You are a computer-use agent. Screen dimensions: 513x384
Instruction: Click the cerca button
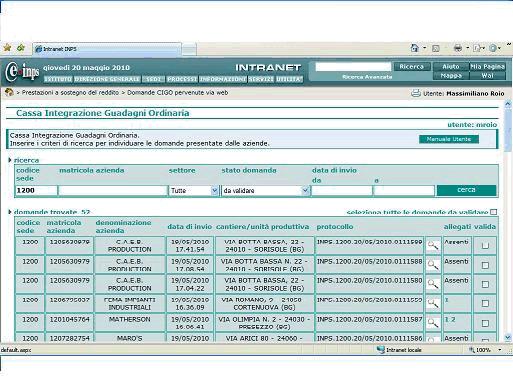coord(466,190)
